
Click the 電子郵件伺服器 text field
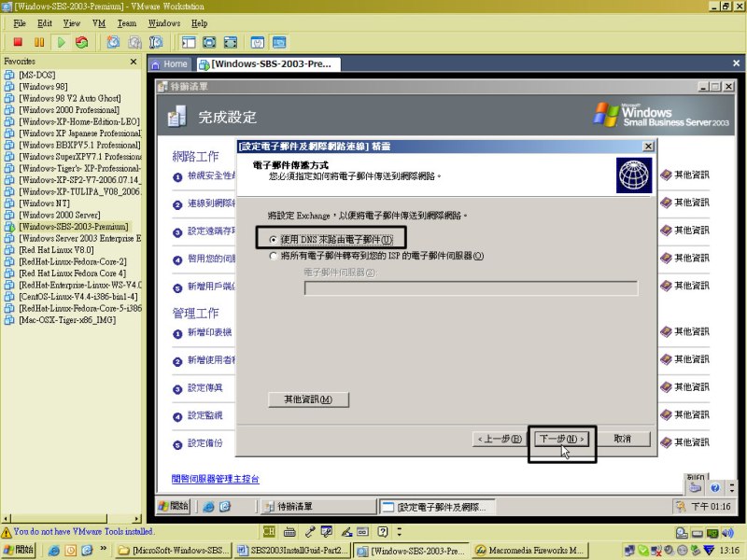[471, 288]
